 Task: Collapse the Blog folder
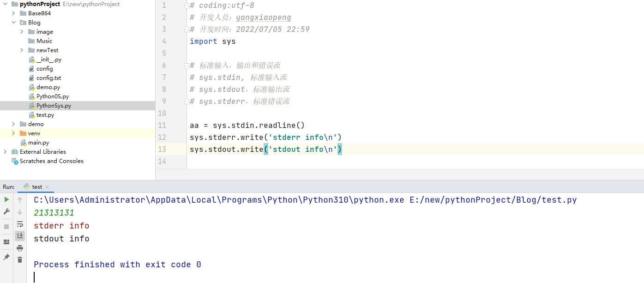click(14, 23)
